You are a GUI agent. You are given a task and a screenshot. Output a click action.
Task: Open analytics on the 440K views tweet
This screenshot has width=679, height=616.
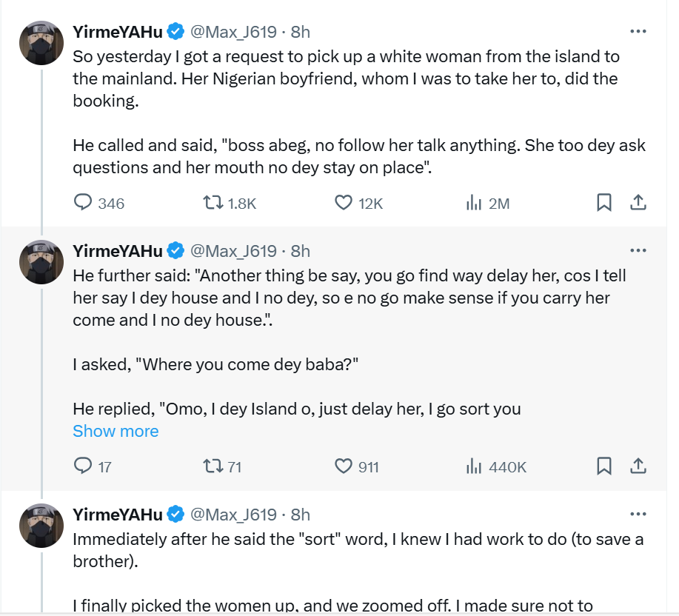tap(474, 466)
